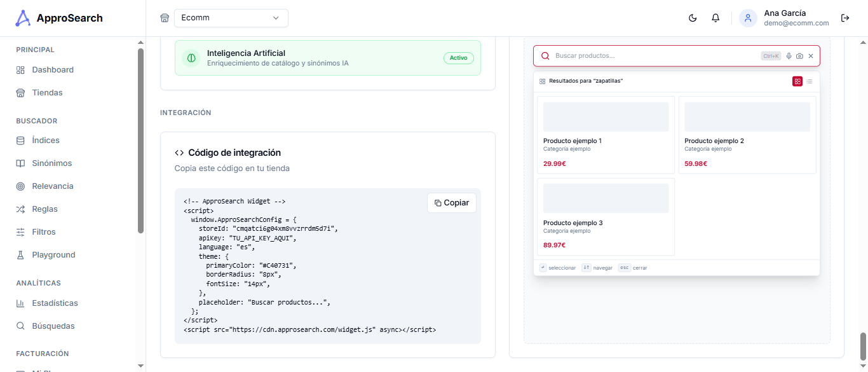Click the Índices database icon
Screen dimensions: 868x372
pyautogui.click(x=20, y=141)
